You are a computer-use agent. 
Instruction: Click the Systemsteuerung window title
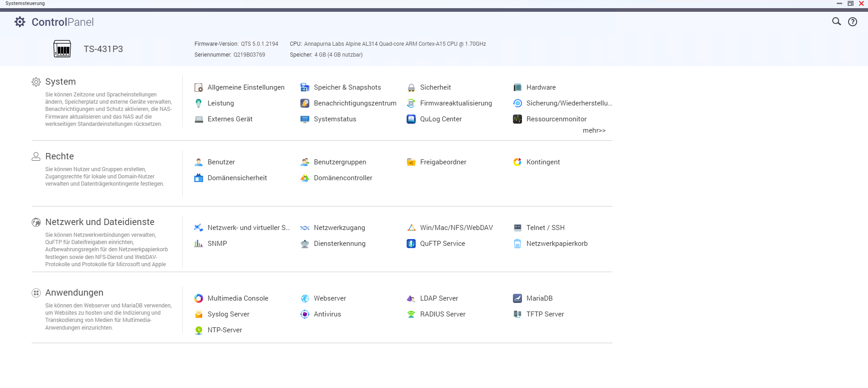25,3
